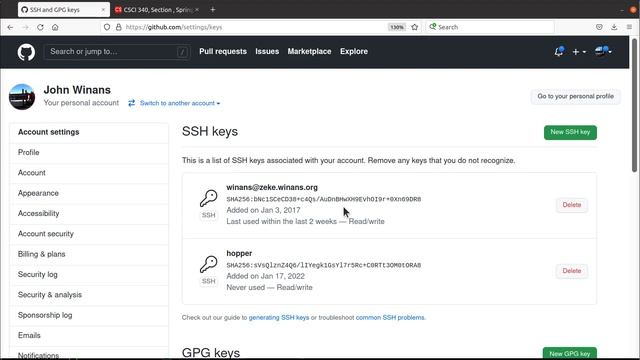Delete the hopper SSH key
Viewport: 640px width, 360px height.
(571, 271)
